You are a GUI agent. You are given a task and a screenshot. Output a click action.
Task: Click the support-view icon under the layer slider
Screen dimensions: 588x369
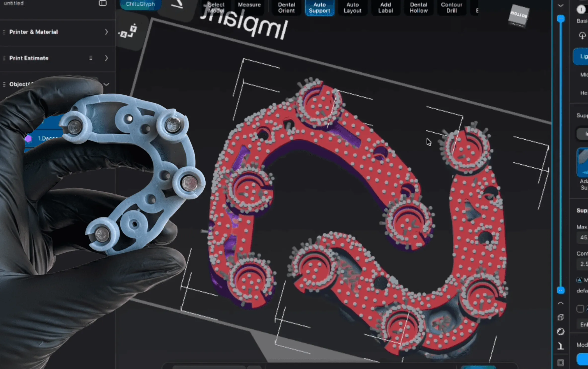560,346
